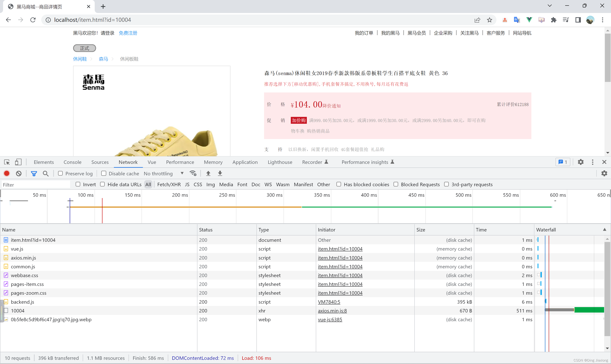Filter requests by Fetch/XHR
Image resolution: width=611 pixels, height=364 pixels.
pos(169,184)
